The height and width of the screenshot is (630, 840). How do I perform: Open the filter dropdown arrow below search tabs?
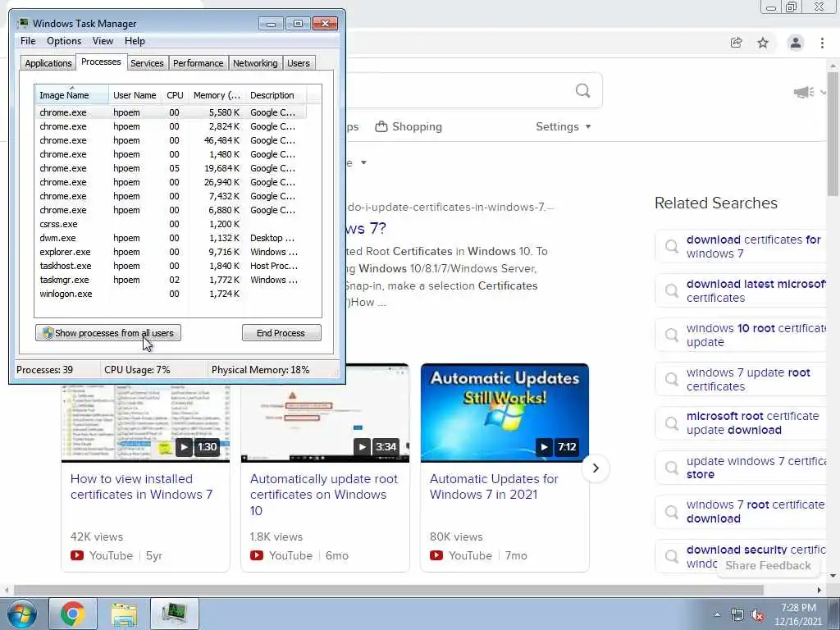[363, 162]
